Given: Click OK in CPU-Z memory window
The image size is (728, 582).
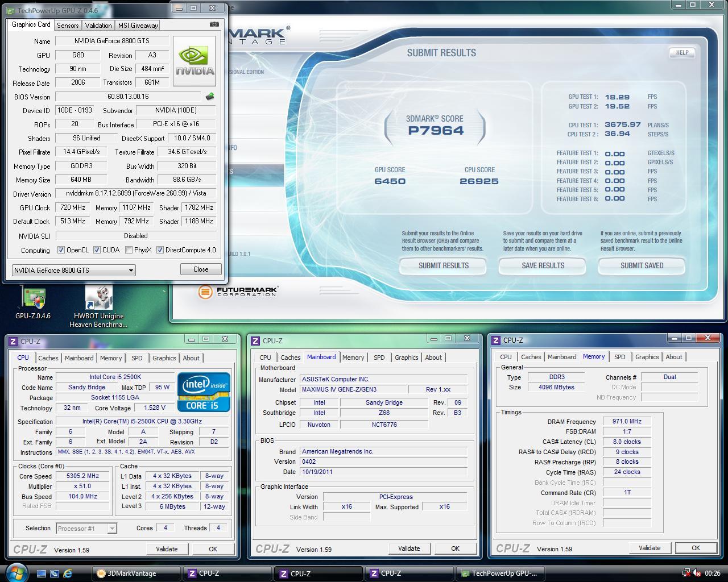Looking at the screenshot, I should pos(696,548).
